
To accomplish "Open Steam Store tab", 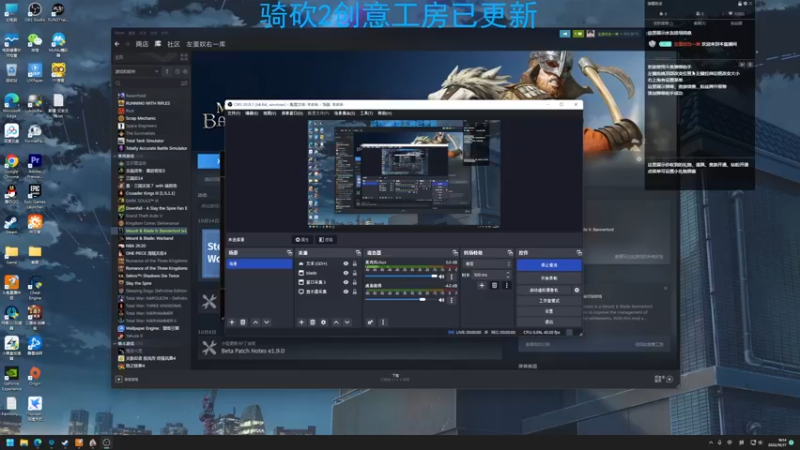I will pyautogui.click(x=142, y=44).
